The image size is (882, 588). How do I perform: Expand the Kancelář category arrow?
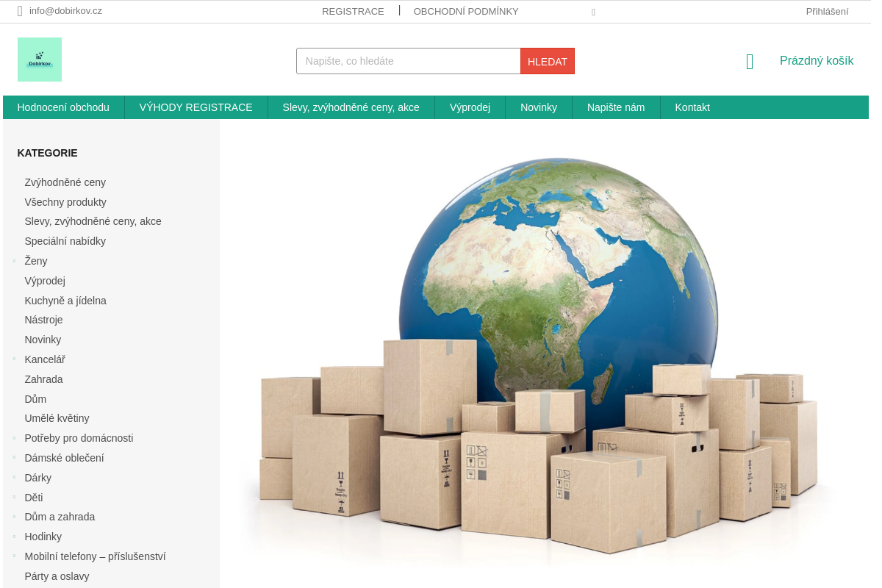[14, 359]
